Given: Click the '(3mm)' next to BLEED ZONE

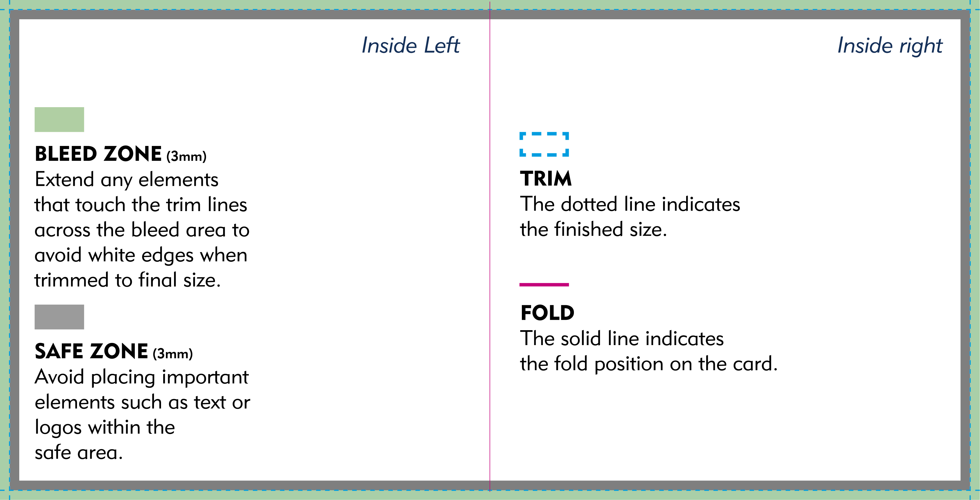Looking at the screenshot, I should 187,156.
